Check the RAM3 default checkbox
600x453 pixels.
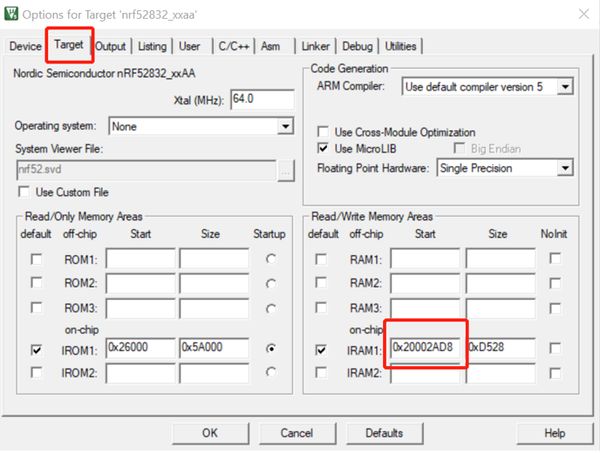pos(321,308)
